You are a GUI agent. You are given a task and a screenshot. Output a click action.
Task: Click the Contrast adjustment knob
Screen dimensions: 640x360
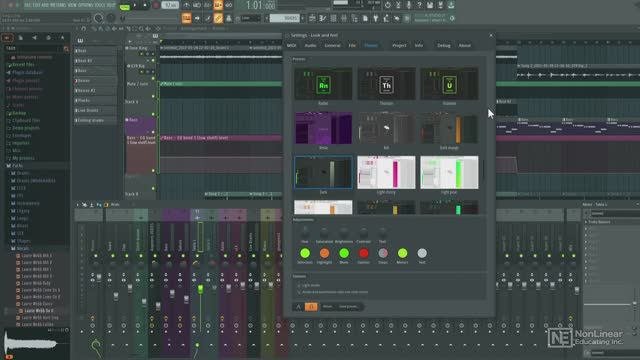point(363,233)
